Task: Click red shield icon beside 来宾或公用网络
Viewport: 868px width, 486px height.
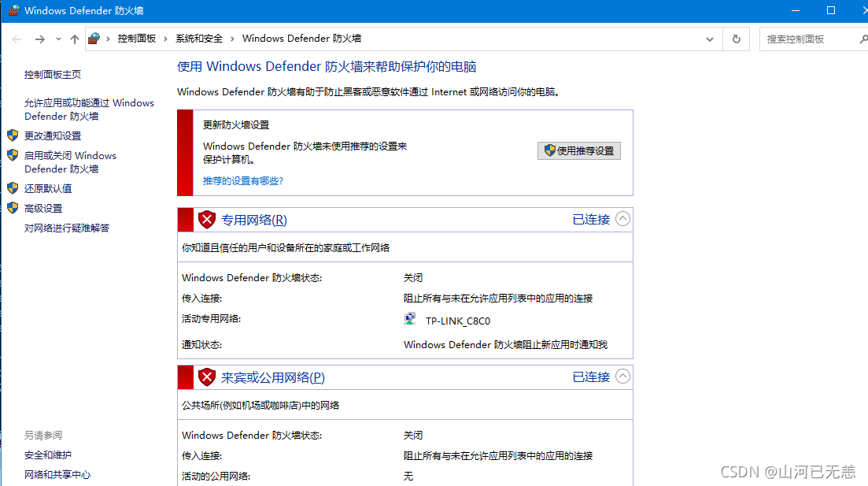Action: (x=207, y=377)
